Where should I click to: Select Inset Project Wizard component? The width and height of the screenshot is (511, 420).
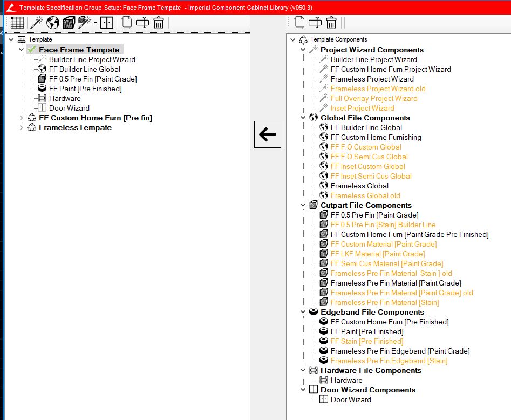363,108
